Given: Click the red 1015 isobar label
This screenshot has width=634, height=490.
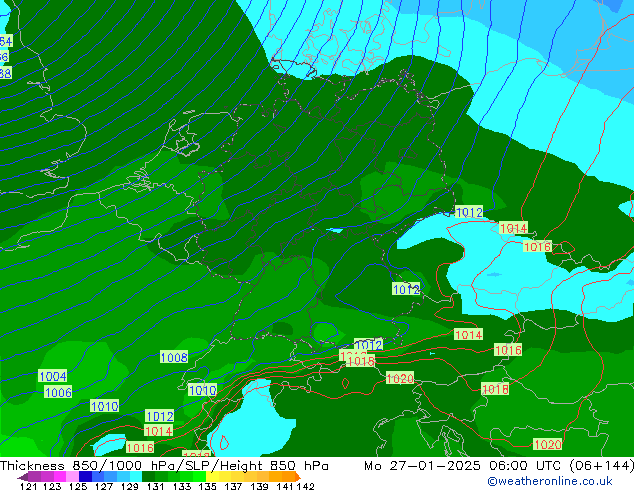Looking at the screenshot, I should click(361, 361).
